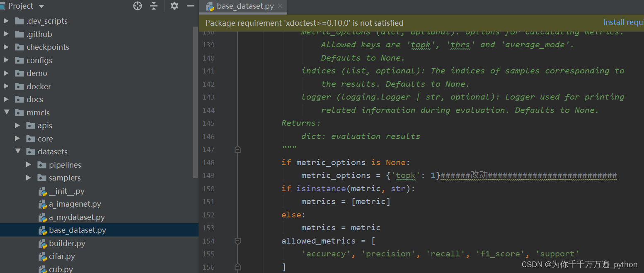The height and width of the screenshot is (273, 644).
Task: Select a_mydataset.py in the project tree
Action: [x=75, y=217]
